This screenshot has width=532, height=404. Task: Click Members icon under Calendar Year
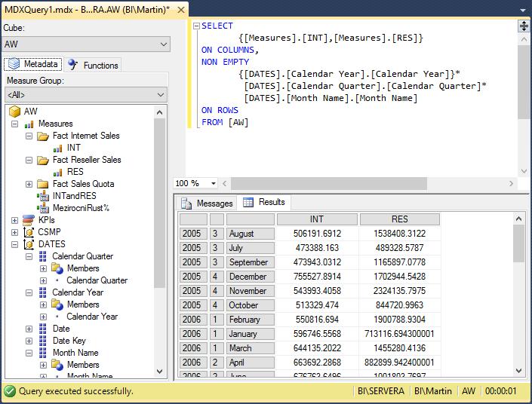coord(57,305)
